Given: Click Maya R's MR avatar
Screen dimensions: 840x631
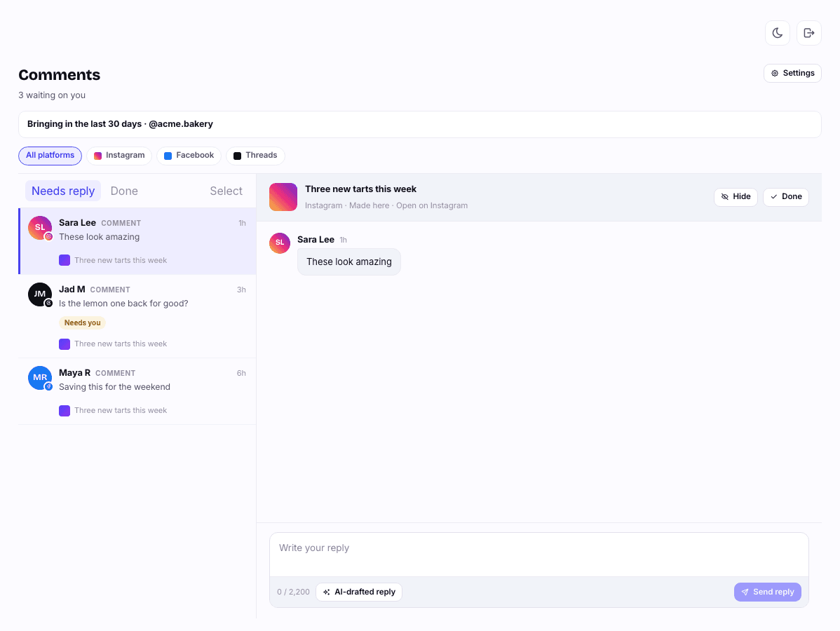Looking at the screenshot, I should [x=40, y=378].
